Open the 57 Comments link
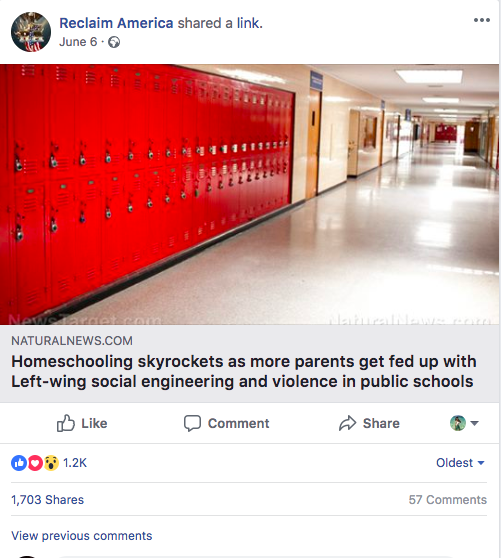This screenshot has height=558, width=501. pos(448,500)
